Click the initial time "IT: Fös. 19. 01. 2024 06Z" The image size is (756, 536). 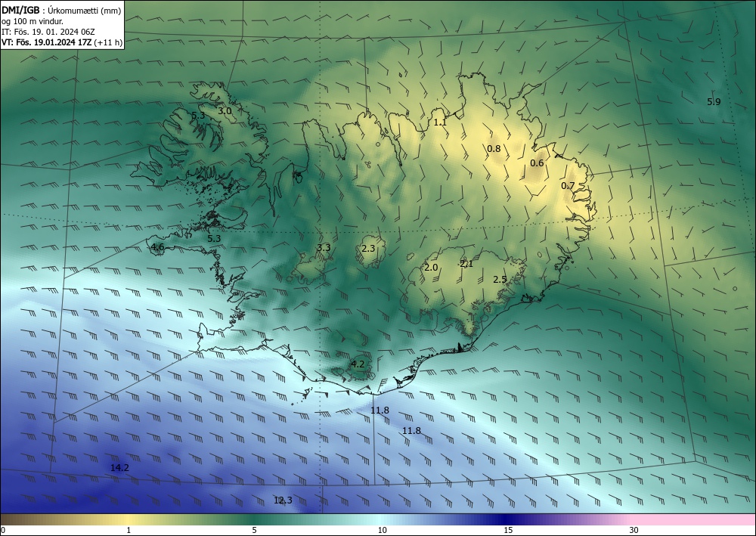coord(48,32)
